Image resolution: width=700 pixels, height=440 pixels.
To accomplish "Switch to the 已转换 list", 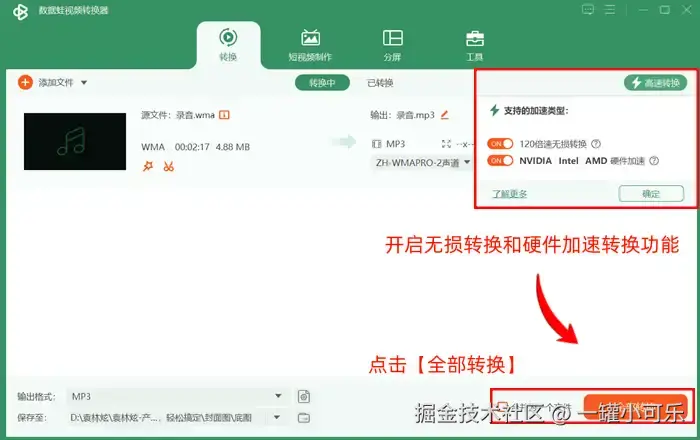I will (x=380, y=83).
